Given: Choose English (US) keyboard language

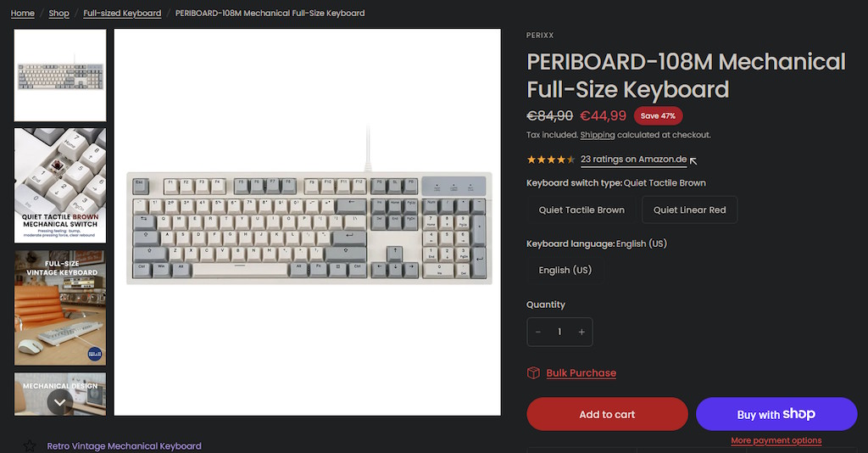Looking at the screenshot, I should [565, 271].
